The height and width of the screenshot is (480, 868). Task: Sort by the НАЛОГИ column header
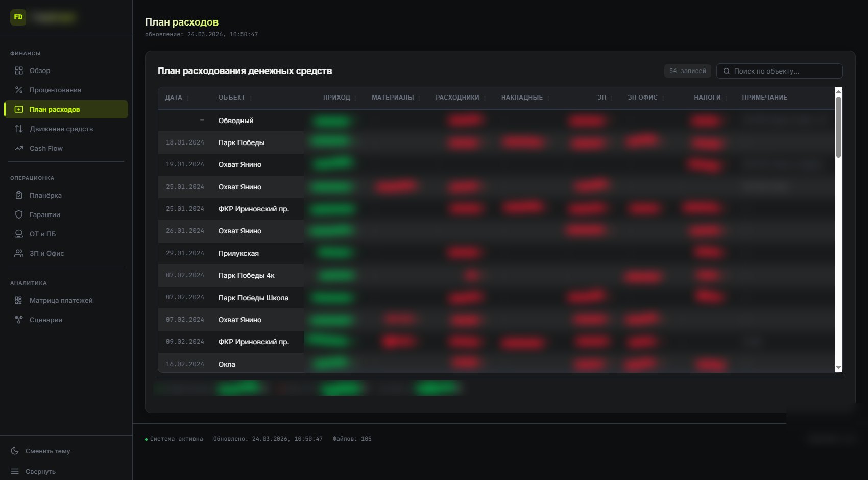(x=707, y=98)
